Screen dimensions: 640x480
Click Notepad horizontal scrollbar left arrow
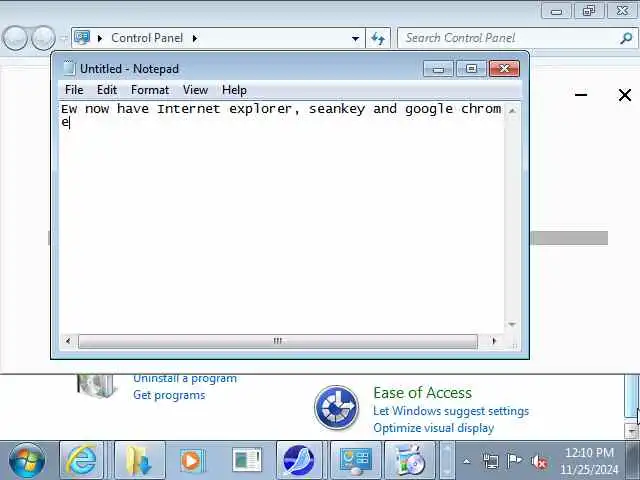click(68, 341)
